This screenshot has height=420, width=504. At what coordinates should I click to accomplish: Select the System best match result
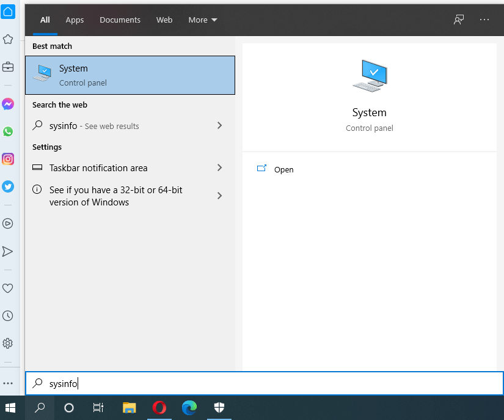click(x=130, y=75)
